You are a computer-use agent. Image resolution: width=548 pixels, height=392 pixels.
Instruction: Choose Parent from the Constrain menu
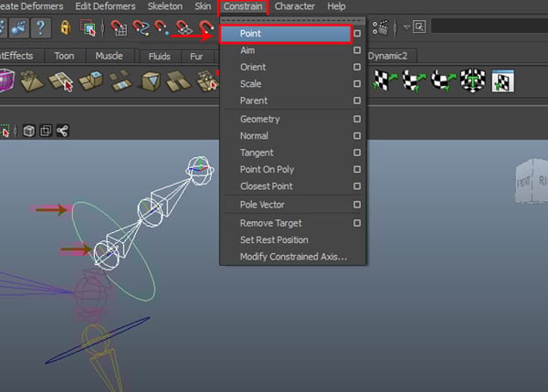[x=253, y=101]
